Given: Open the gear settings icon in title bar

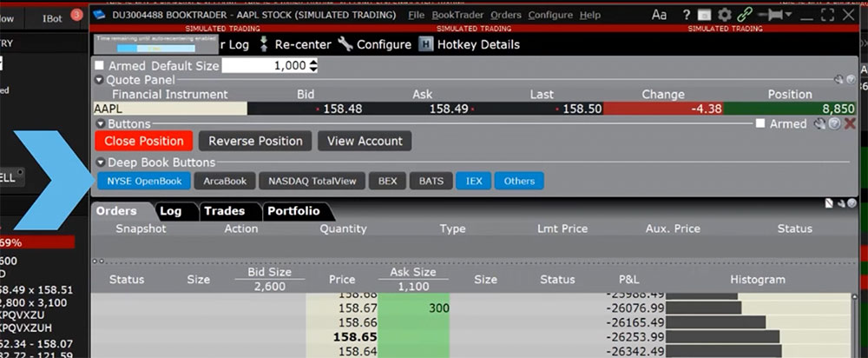Looking at the screenshot, I should [x=724, y=15].
